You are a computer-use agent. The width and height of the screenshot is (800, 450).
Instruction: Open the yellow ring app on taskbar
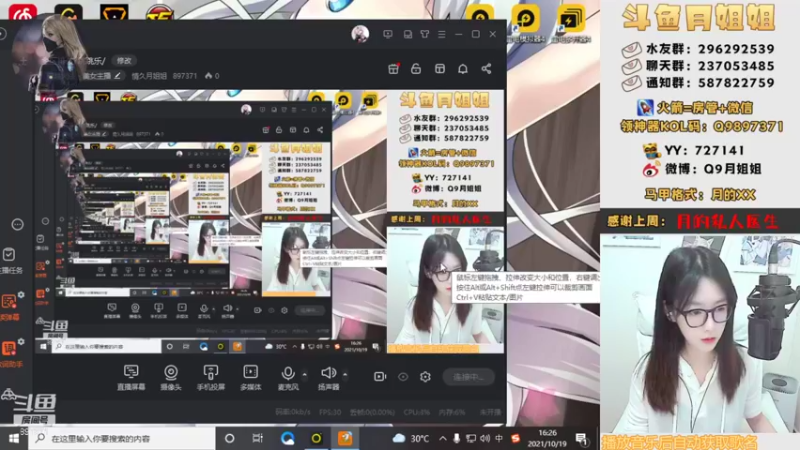point(316,438)
